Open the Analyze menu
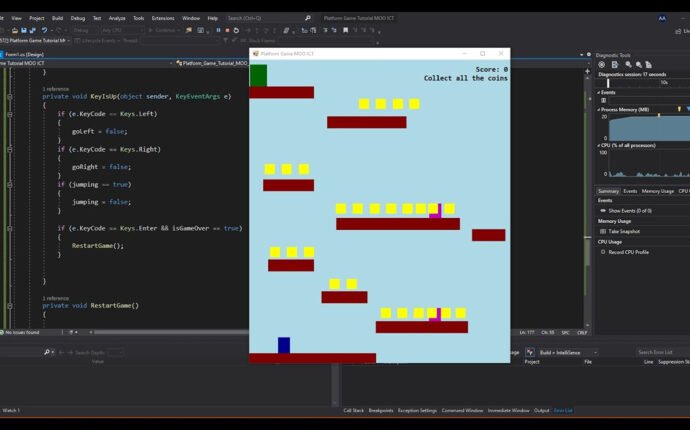 [117, 18]
